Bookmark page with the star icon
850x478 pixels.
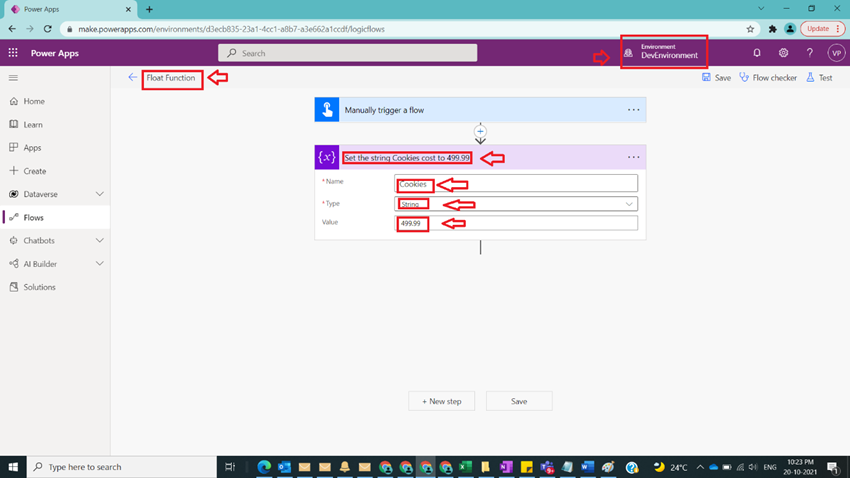click(x=750, y=29)
